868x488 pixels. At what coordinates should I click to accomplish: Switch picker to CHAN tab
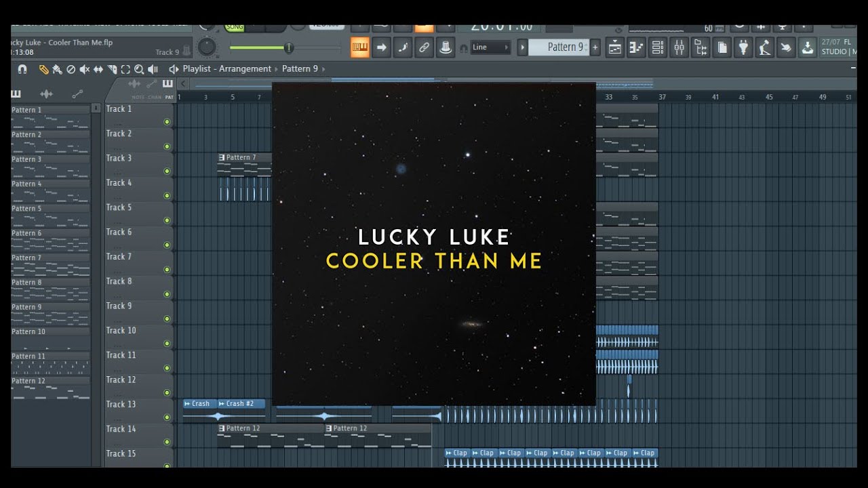coord(155,97)
